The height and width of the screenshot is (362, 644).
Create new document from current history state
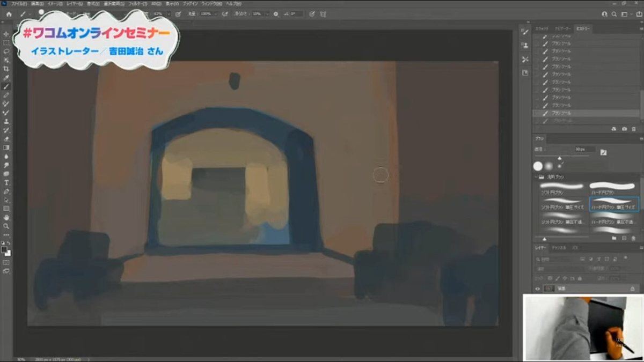(614, 129)
